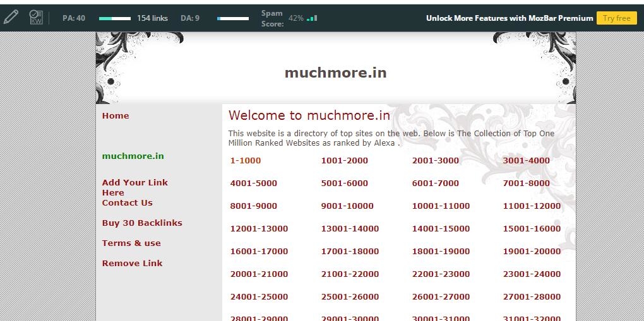Click the Domain Authority progress bar
The image size is (644, 321).
(232, 18)
